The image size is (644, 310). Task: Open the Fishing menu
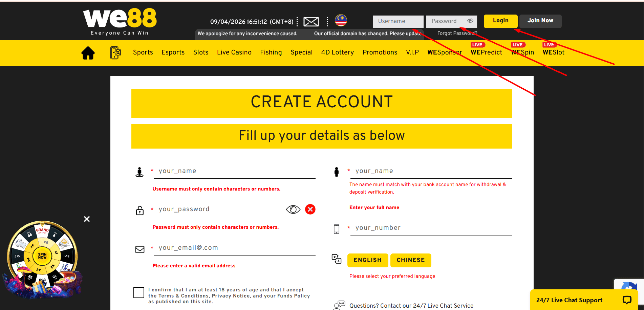tap(271, 52)
